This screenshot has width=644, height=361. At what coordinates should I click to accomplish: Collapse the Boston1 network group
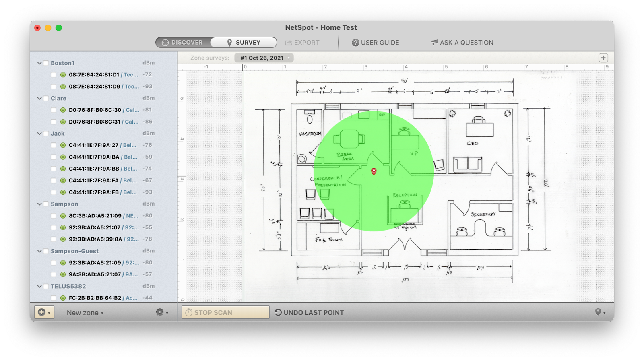click(39, 63)
